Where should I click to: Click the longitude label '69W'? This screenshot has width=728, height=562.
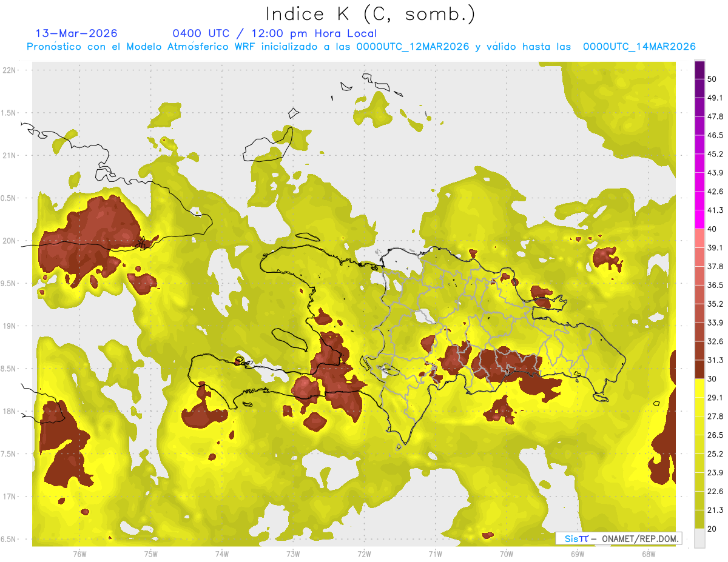578,554
